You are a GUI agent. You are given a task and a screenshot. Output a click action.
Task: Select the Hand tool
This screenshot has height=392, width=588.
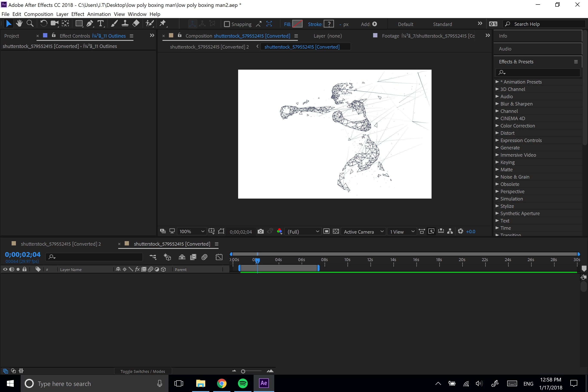point(19,24)
